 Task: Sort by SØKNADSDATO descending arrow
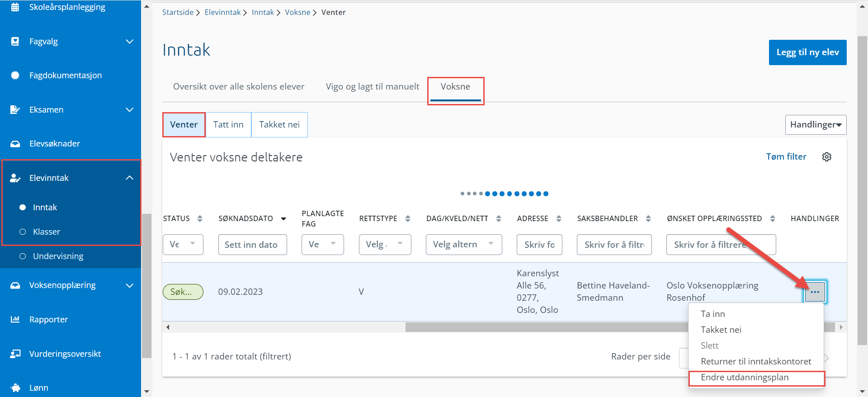[283, 219]
